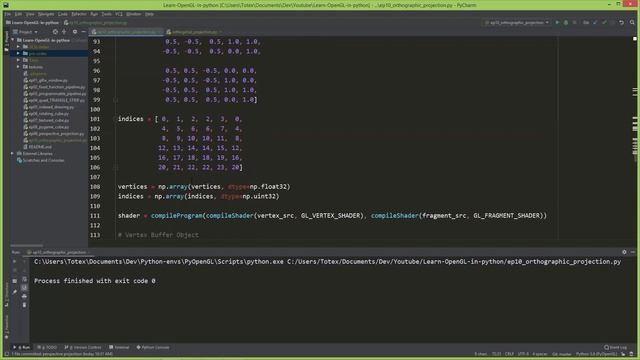Click in code line 111 compileProgram text
Screen dimensions: 640x360
pos(176,216)
